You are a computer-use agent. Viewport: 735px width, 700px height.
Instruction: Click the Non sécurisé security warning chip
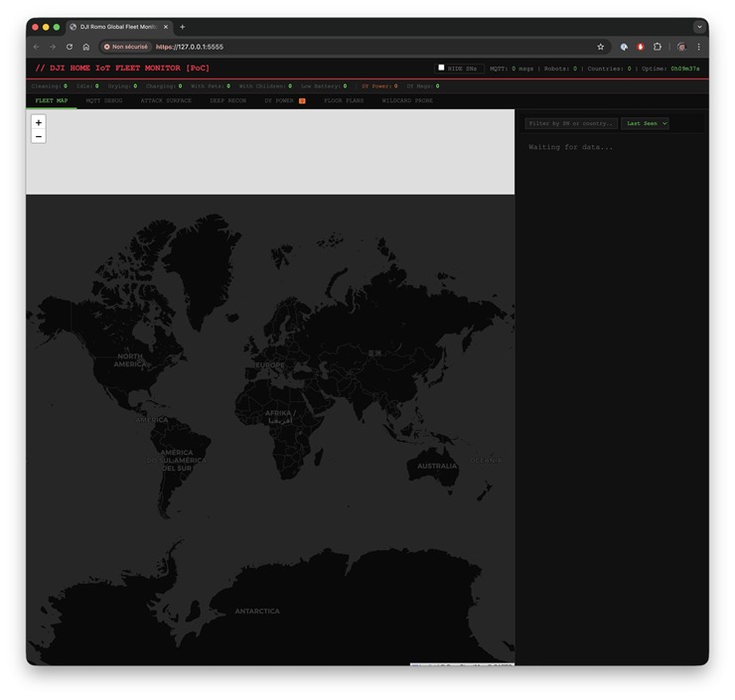126,47
